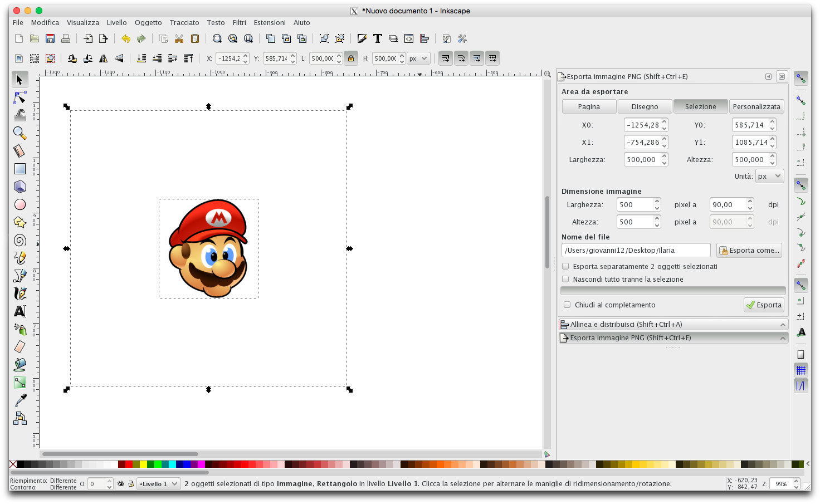Click the Pagina export area button
Screen dimensions: 820x504
[x=589, y=106]
